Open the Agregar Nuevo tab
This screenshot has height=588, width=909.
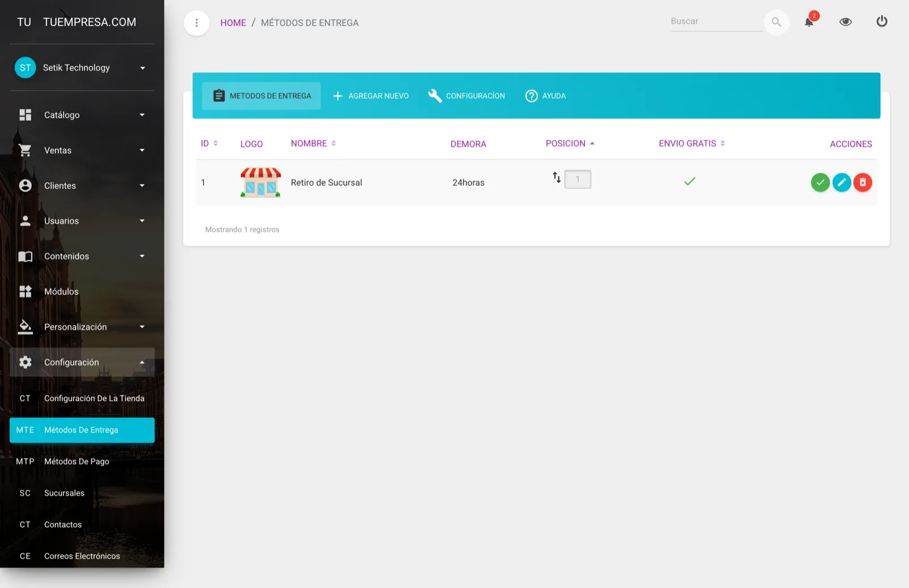[x=370, y=96]
